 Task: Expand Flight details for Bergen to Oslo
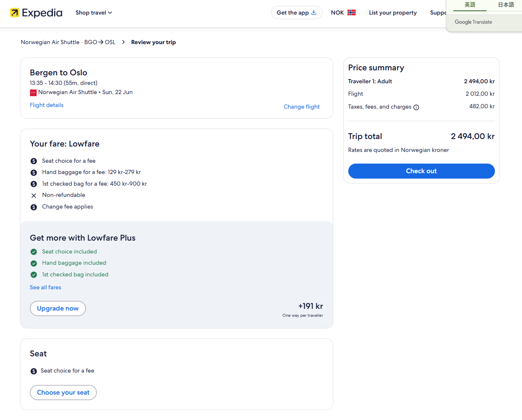[47, 105]
